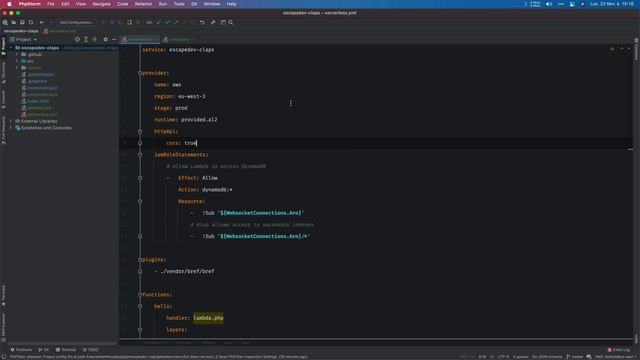Expand the orange folder above .phpstorm.meta file

click(x=17, y=68)
